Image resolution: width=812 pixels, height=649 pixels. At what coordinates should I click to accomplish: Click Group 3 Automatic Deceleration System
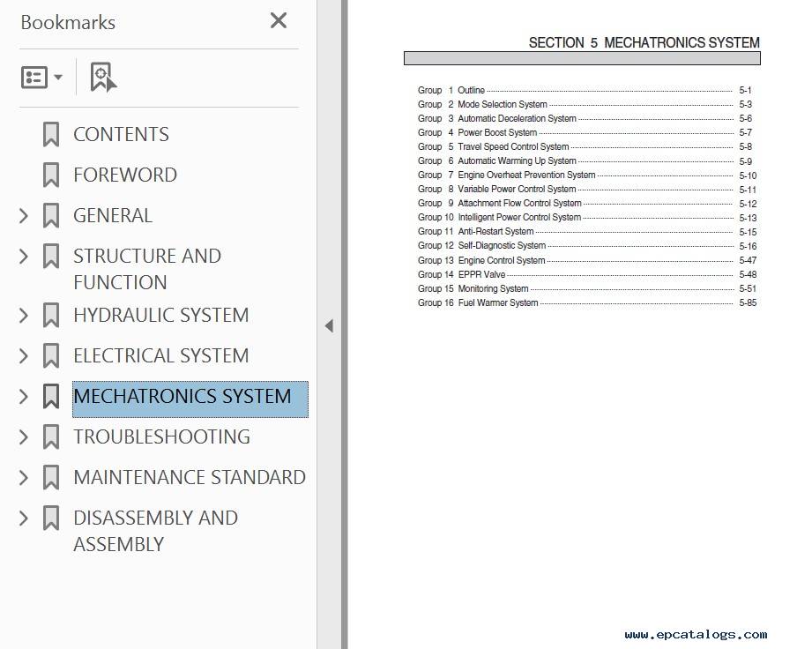coord(586,119)
